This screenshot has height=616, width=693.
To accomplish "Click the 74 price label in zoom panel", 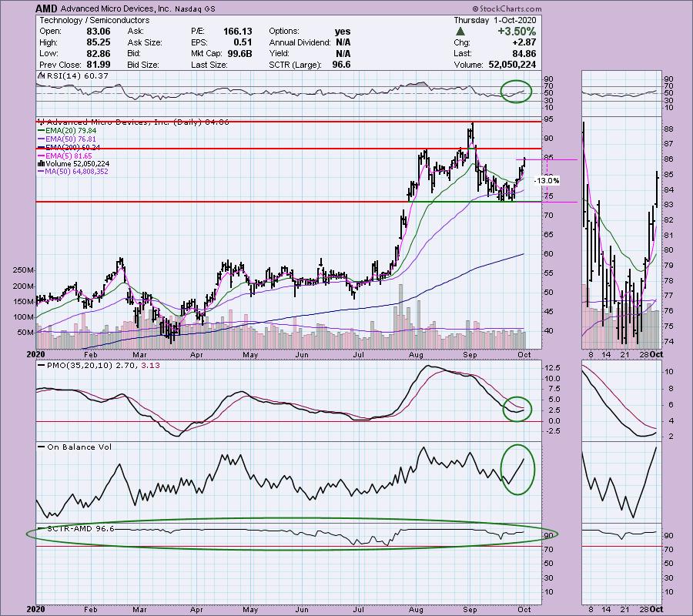I will point(668,341).
